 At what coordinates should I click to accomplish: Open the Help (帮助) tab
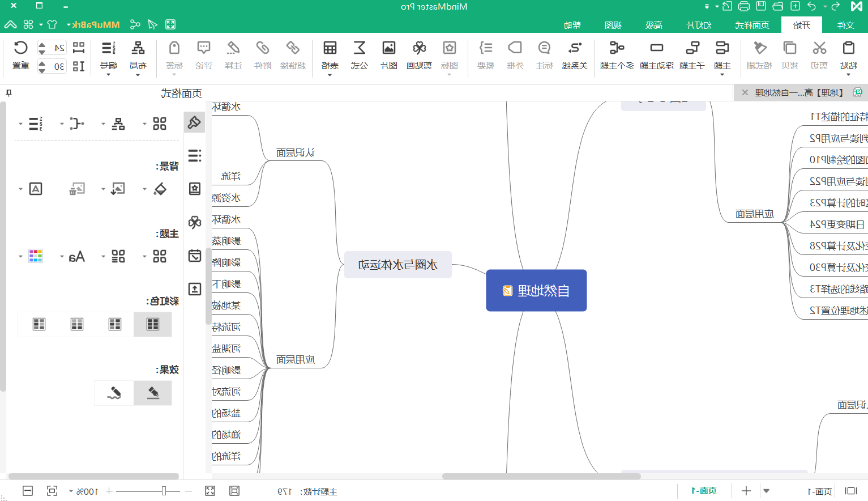tap(572, 25)
